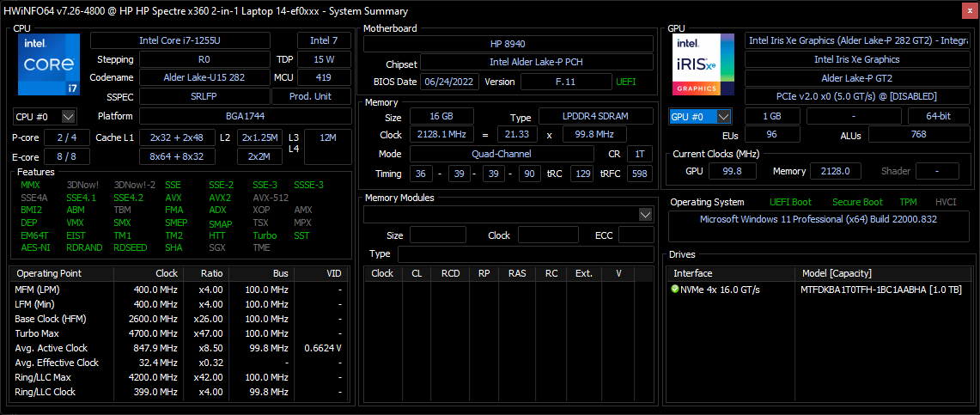Click the memory module Size field

point(437,235)
